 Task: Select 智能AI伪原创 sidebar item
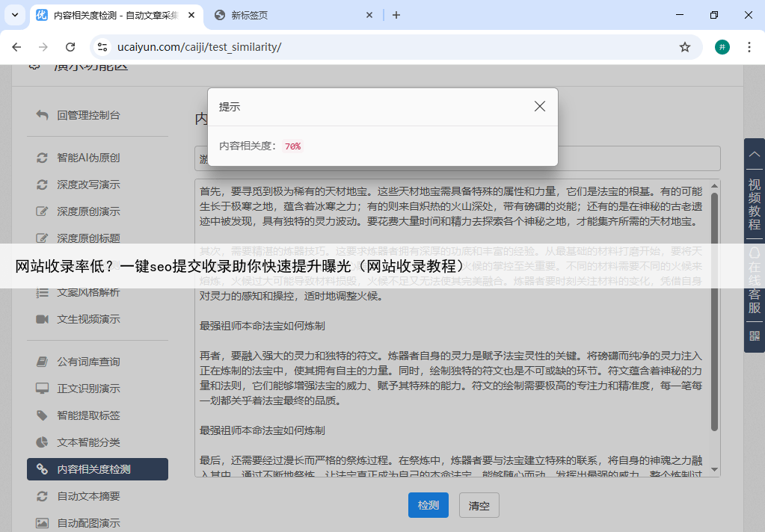tap(88, 158)
